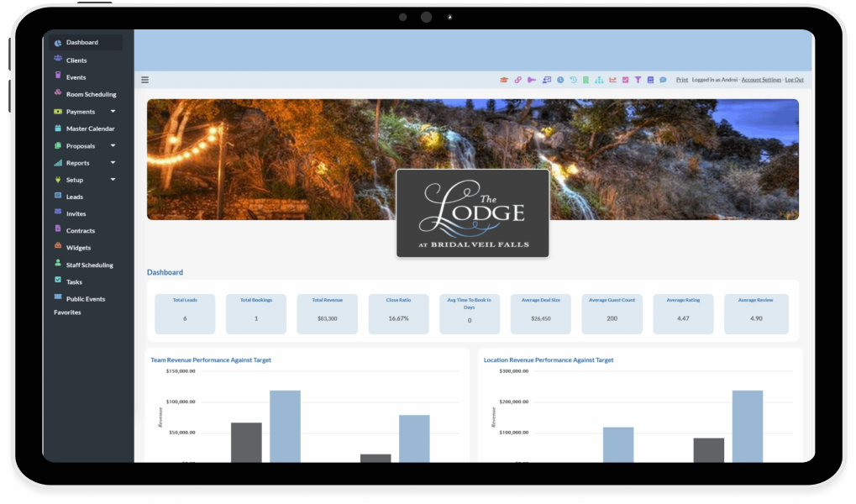
Task: Click the Print link in the header
Action: (x=681, y=79)
